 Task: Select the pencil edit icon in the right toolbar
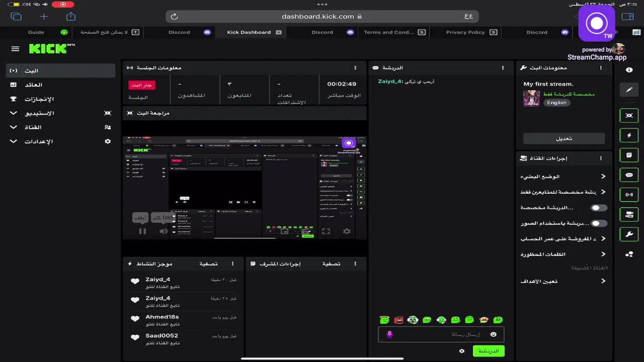629,89
